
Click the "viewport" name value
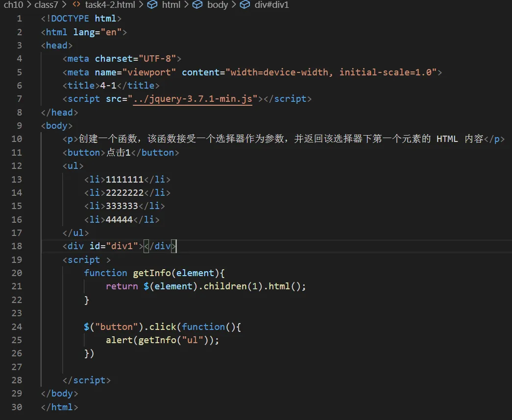(x=149, y=72)
